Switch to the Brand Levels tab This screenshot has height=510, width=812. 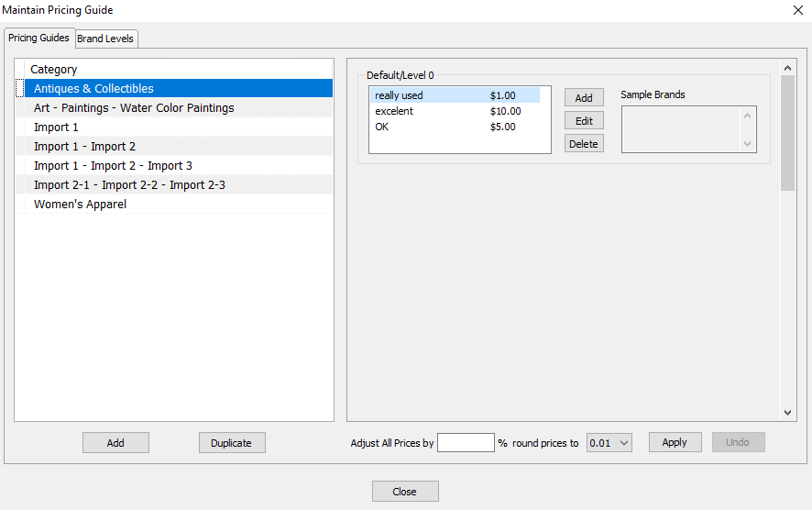[105, 39]
